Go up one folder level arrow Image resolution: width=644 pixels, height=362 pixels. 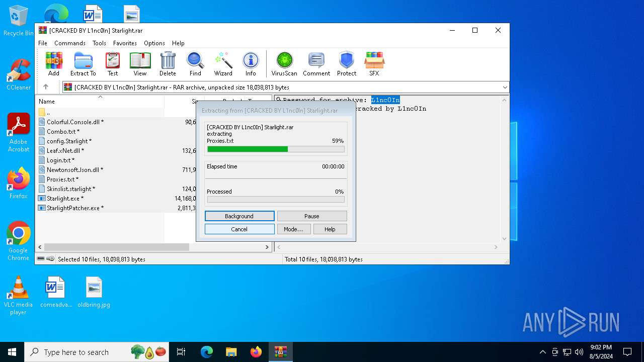46,87
